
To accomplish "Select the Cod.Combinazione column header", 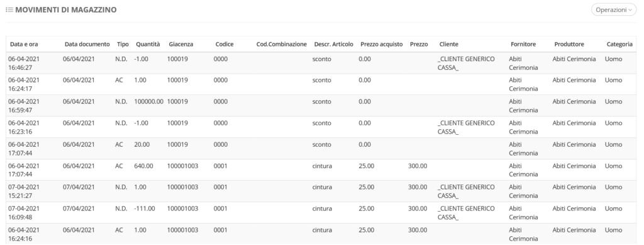I will [281, 44].
